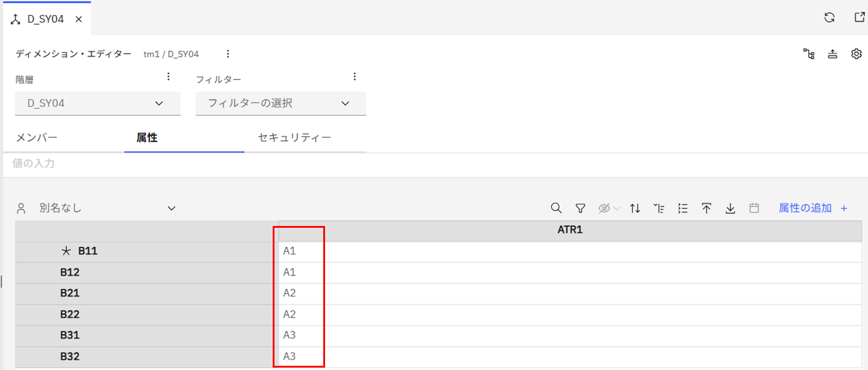Select the B21 row header

pos(146,293)
